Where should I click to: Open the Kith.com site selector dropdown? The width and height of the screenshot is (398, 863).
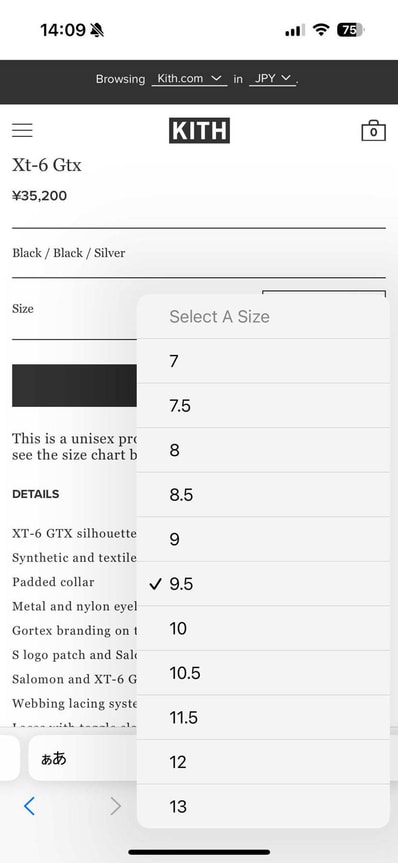(189, 79)
